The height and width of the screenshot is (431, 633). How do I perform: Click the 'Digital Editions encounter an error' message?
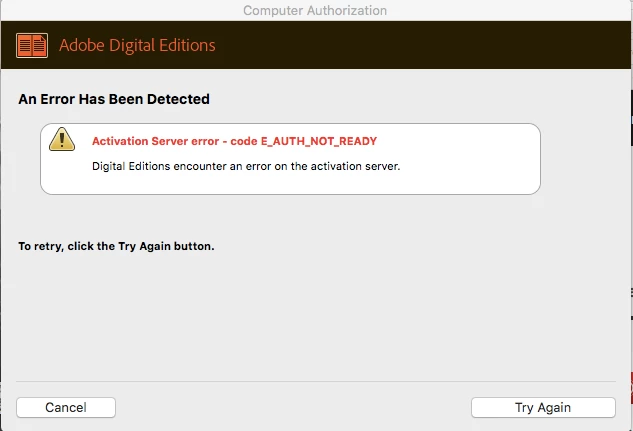246,166
